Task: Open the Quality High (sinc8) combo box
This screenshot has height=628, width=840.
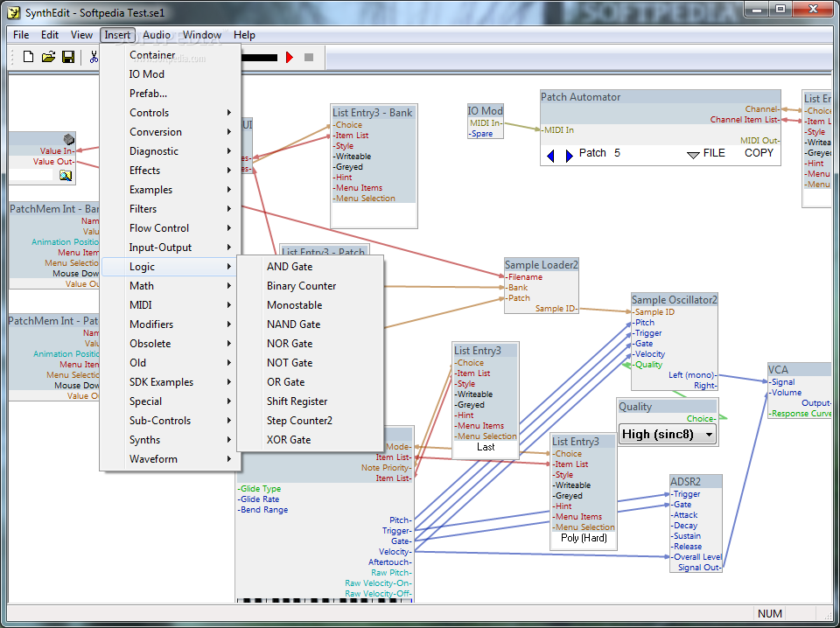Action: [x=668, y=434]
